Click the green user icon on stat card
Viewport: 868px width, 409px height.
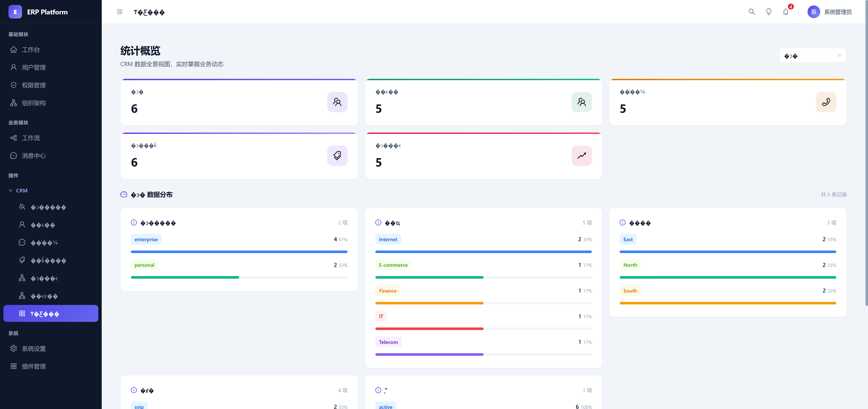(581, 102)
